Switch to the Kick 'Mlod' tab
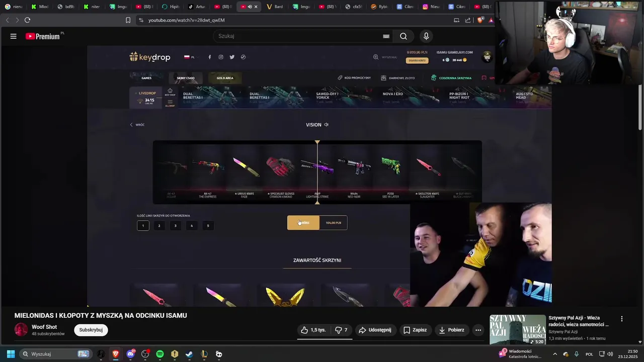This screenshot has width=644, height=362. point(40,7)
